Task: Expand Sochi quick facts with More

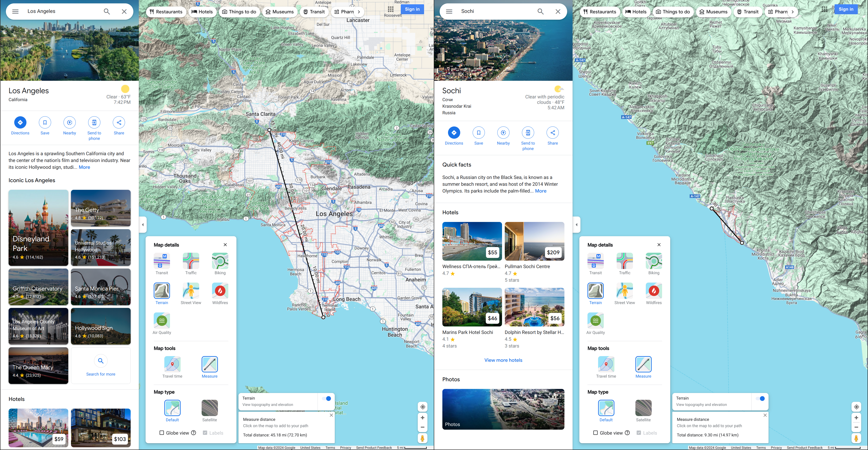Action: coord(540,191)
